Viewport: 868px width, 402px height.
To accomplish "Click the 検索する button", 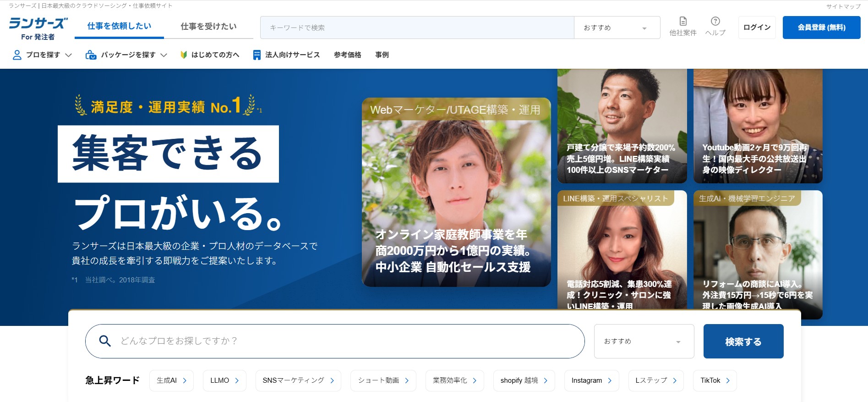I will [743, 341].
